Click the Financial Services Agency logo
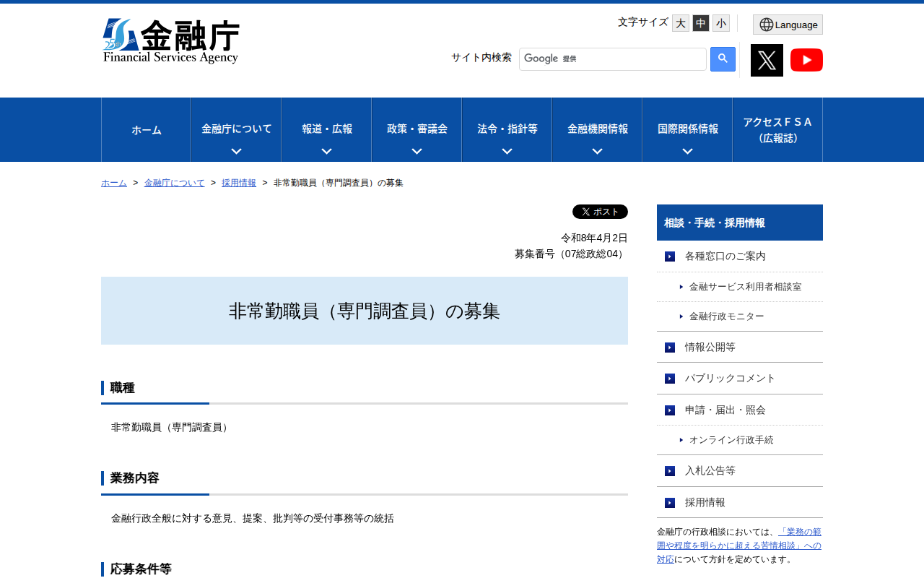The width and height of the screenshot is (924, 578). coord(171,41)
